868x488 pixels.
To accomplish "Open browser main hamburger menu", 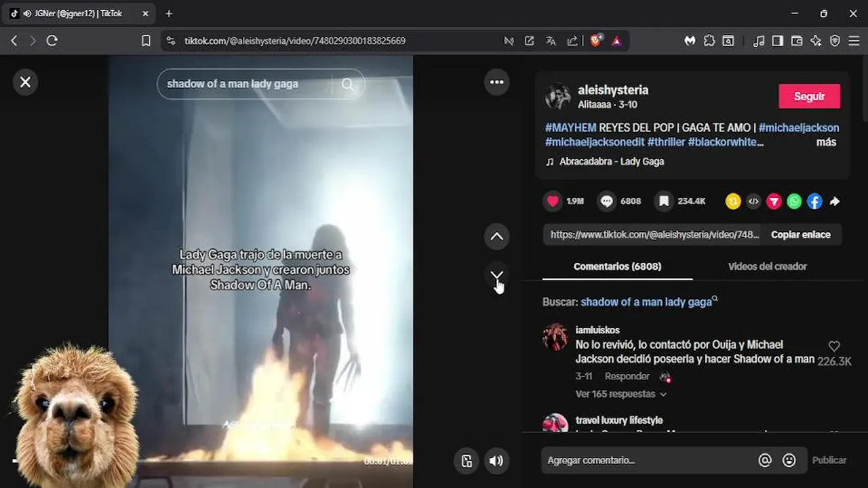I will [854, 41].
